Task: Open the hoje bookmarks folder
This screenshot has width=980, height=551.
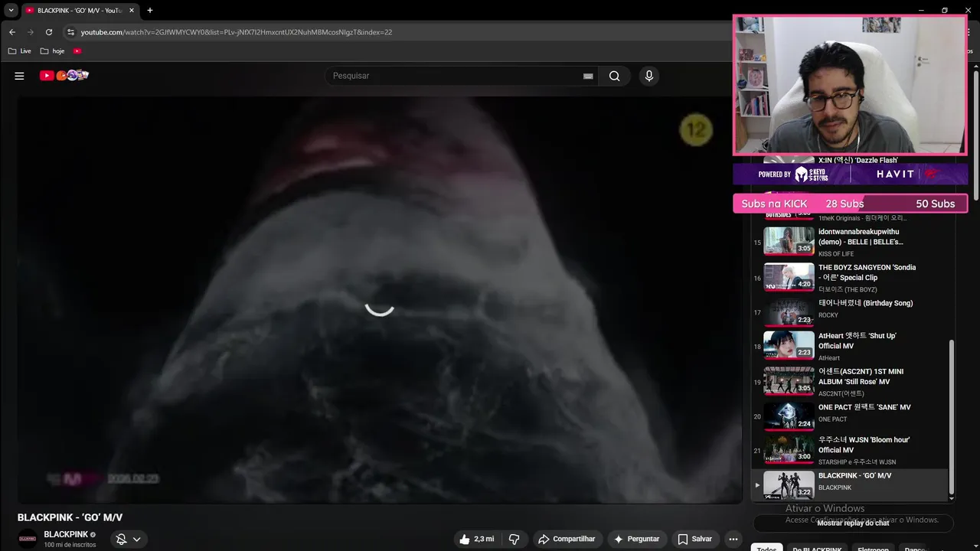Action: pyautogui.click(x=53, y=51)
